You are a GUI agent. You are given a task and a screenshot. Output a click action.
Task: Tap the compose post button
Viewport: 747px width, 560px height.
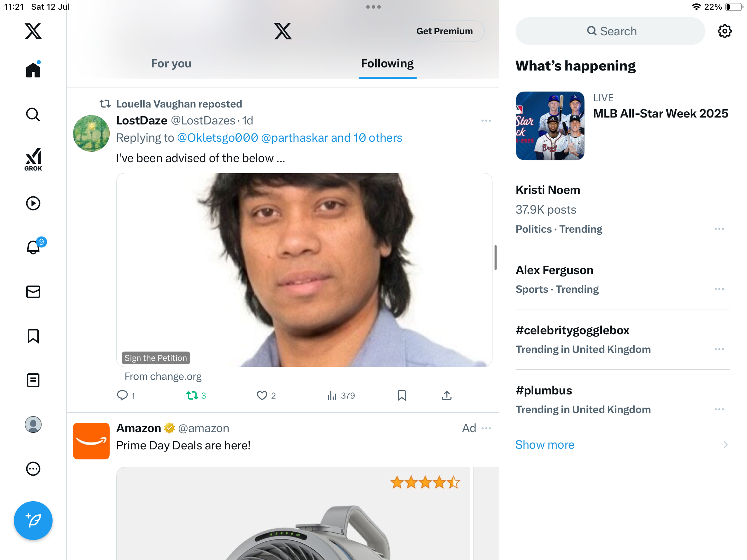(33, 520)
